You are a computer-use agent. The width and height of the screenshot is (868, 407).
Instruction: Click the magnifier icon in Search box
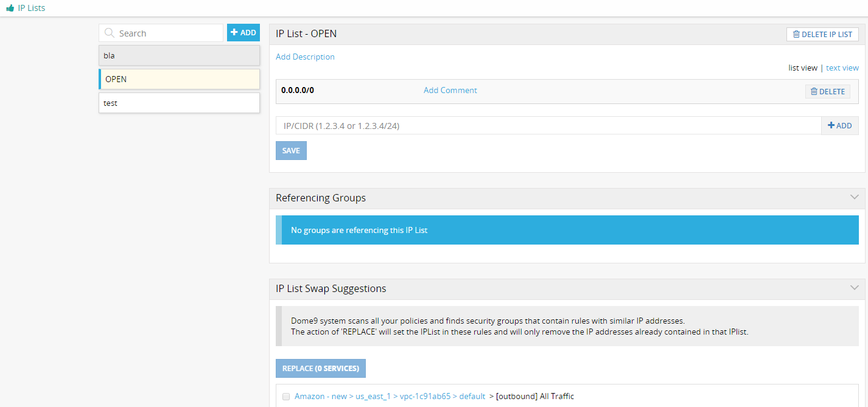tap(110, 33)
